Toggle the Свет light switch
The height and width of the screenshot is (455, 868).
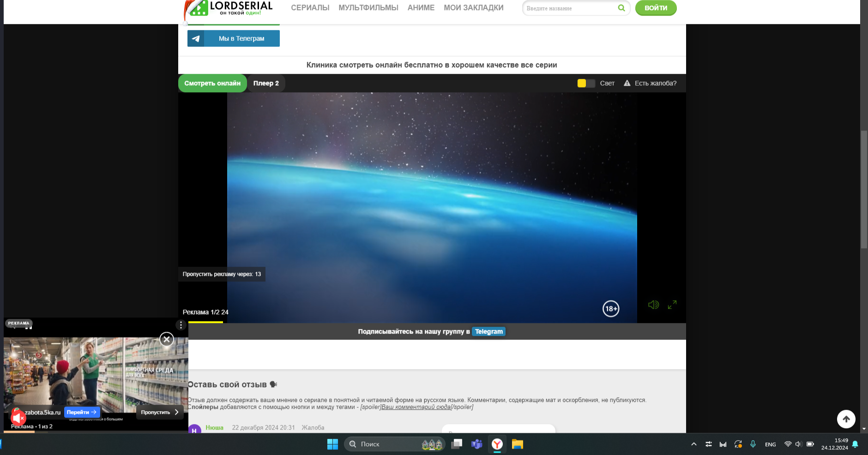pyautogui.click(x=586, y=83)
